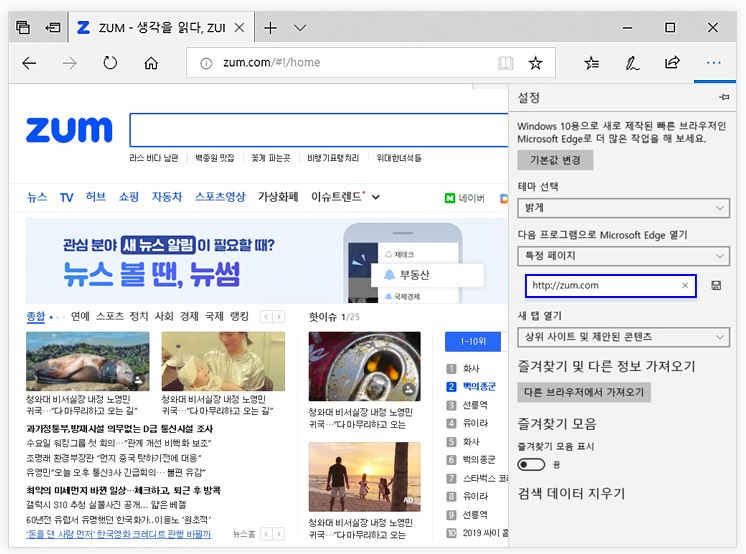This screenshot has width=746, height=554.
Task: Select the 연예 news tab
Action: (x=80, y=316)
